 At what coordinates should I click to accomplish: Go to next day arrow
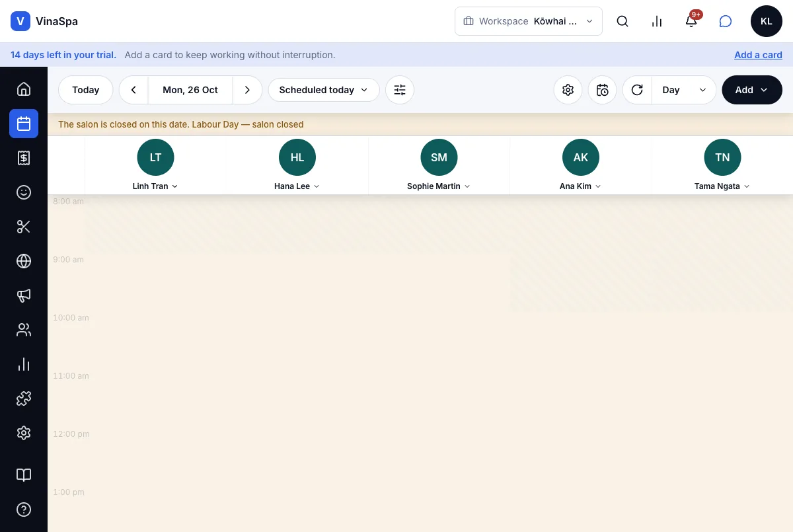[247, 90]
